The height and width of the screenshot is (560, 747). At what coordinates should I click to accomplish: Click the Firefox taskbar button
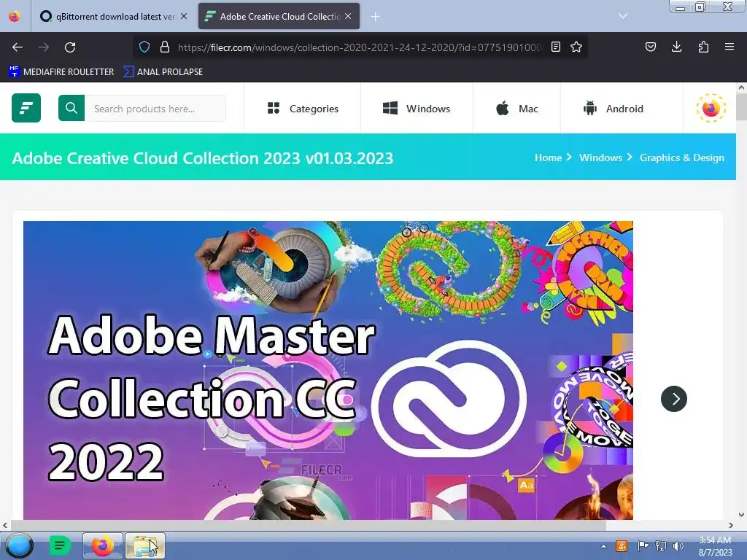pos(102,545)
